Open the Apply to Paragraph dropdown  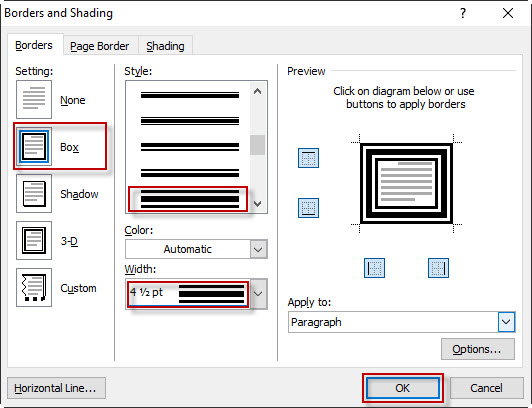tap(401, 322)
